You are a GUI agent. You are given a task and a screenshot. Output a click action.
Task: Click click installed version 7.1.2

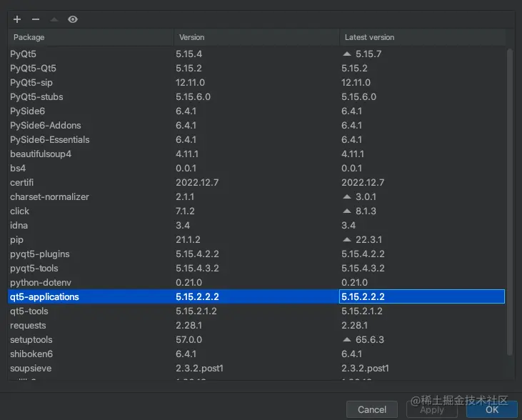click(185, 211)
